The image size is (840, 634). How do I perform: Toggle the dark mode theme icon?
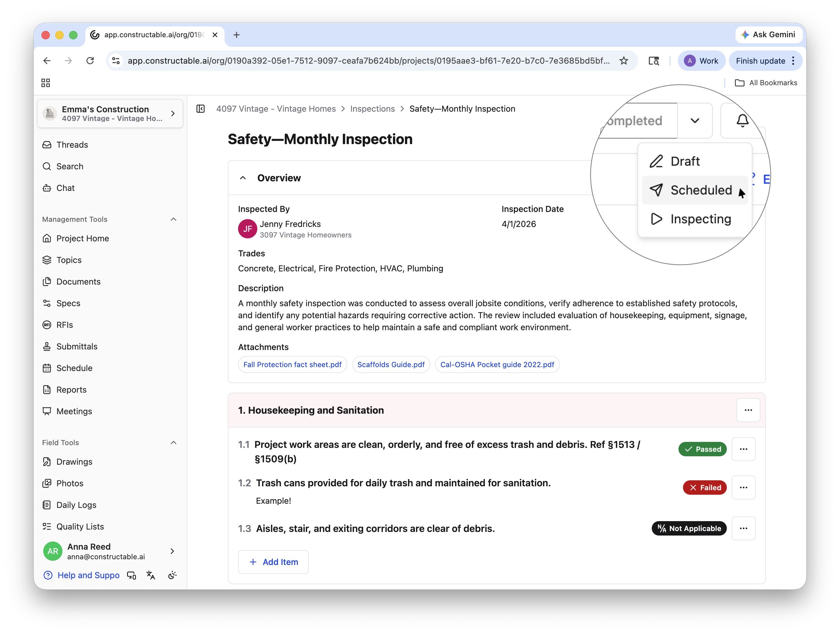172,575
